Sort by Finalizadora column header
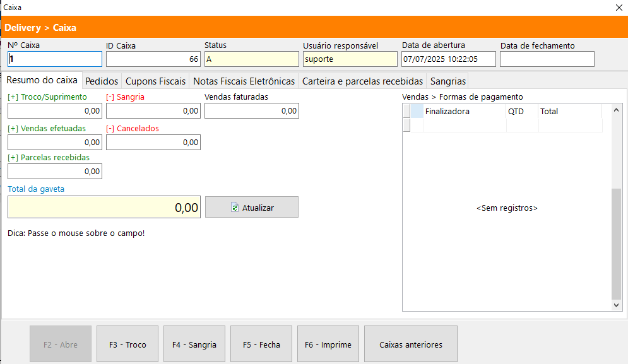Screen dimensions: 628x364 point(465,112)
